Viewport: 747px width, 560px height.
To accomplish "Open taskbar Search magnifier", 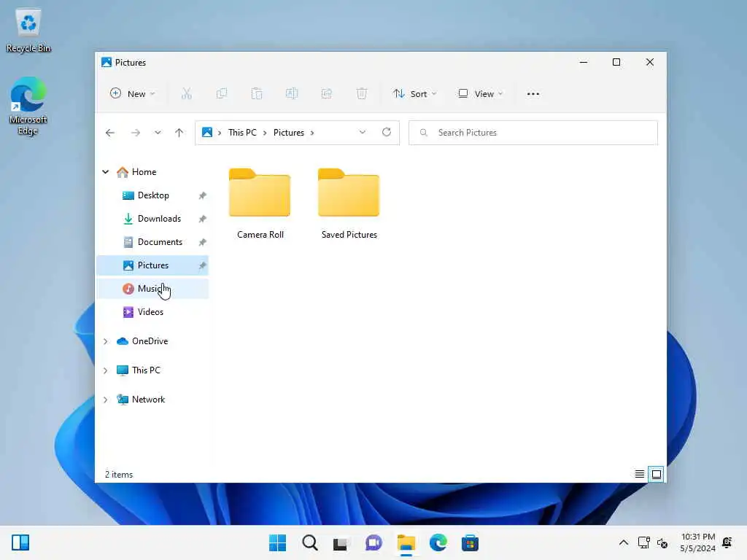I will pos(309,542).
